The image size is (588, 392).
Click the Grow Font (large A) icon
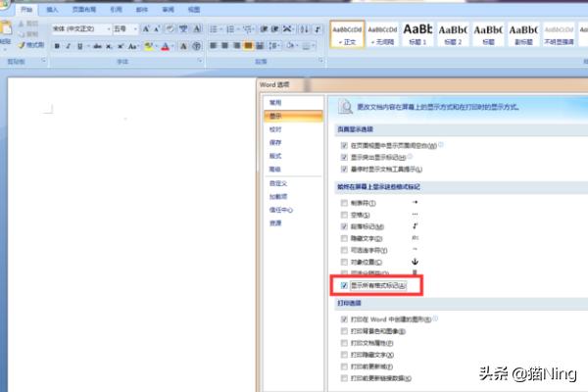[x=146, y=28]
